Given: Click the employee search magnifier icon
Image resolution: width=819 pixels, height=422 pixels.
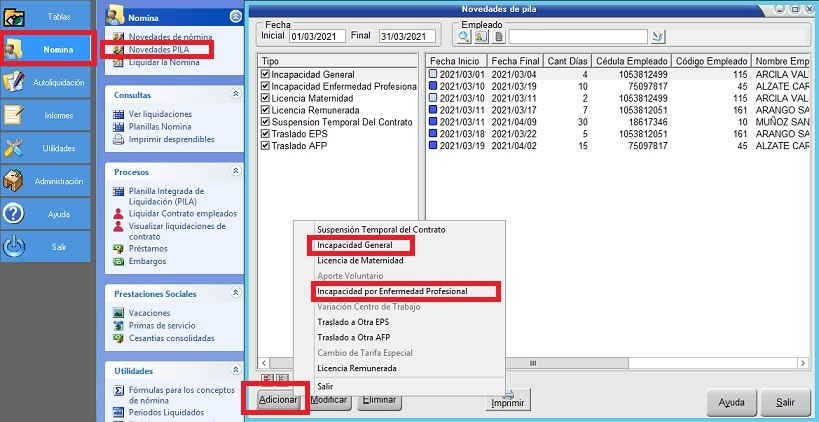Looking at the screenshot, I should click(x=464, y=37).
